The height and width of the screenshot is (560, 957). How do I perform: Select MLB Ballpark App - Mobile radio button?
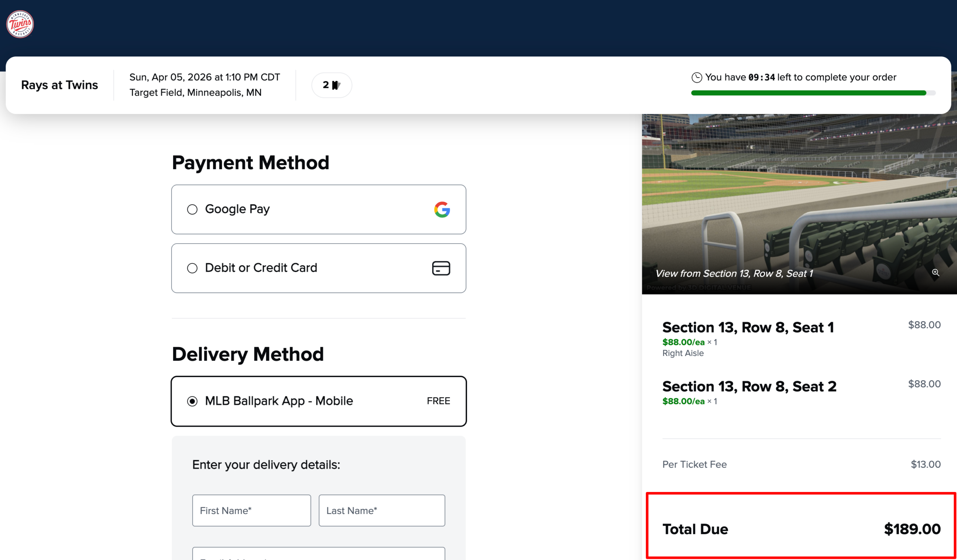tap(192, 401)
